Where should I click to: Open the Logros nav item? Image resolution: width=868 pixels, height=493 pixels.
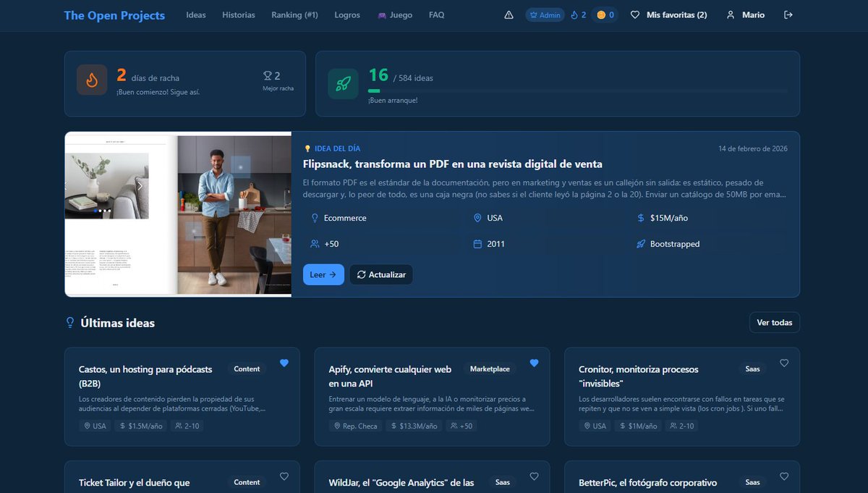347,15
